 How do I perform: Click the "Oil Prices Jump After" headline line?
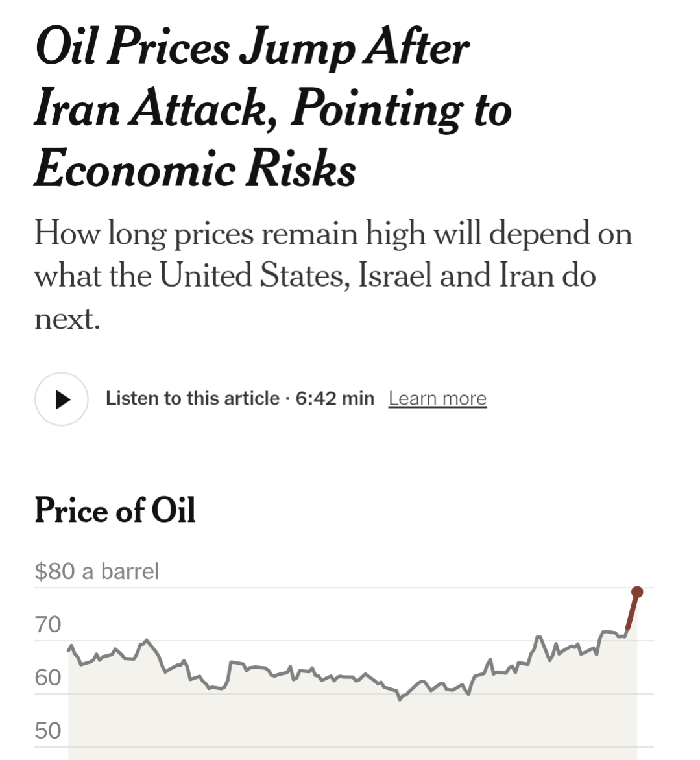[x=252, y=48]
